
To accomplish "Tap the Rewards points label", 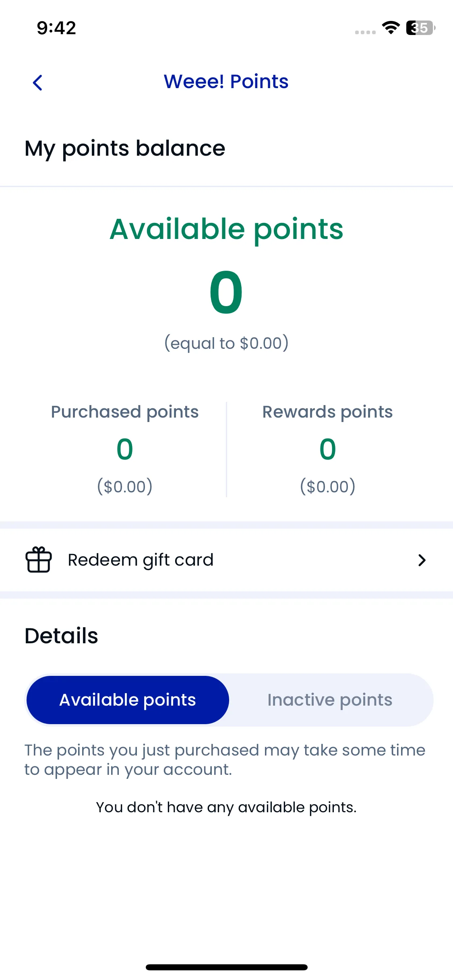I will pos(327,412).
